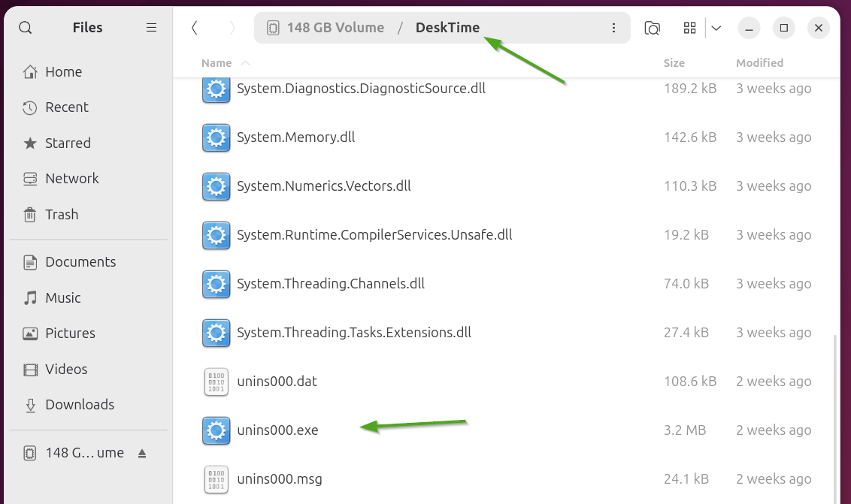Click the search folder icon
Viewport: 851px width, 504px height.
tap(652, 28)
